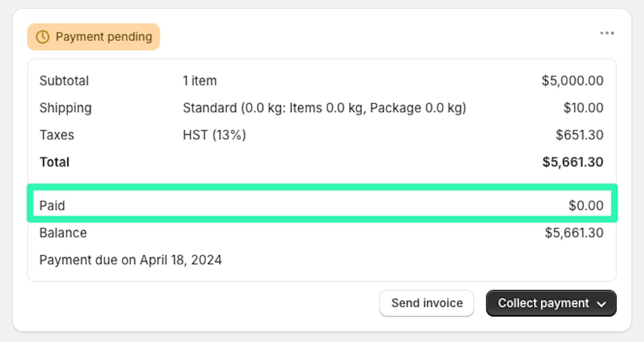
Task: Click the $10.00 shipping amount
Action: click(x=583, y=108)
